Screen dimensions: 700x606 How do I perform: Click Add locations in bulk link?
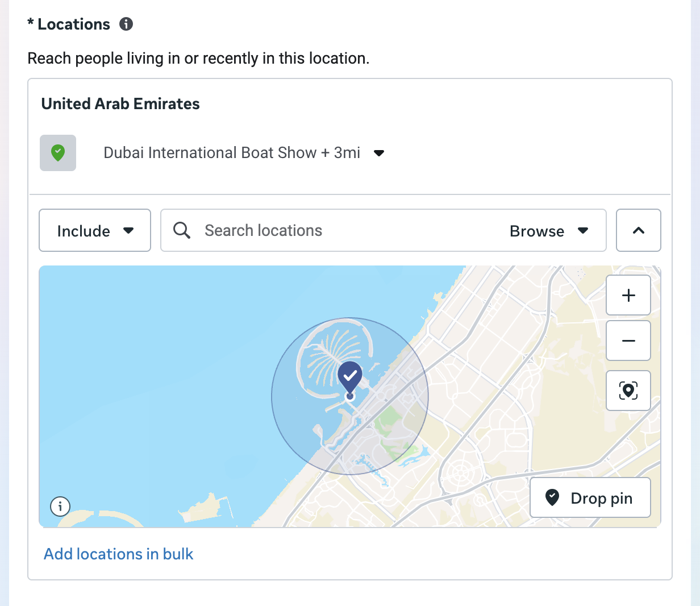[x=119, y=554]
